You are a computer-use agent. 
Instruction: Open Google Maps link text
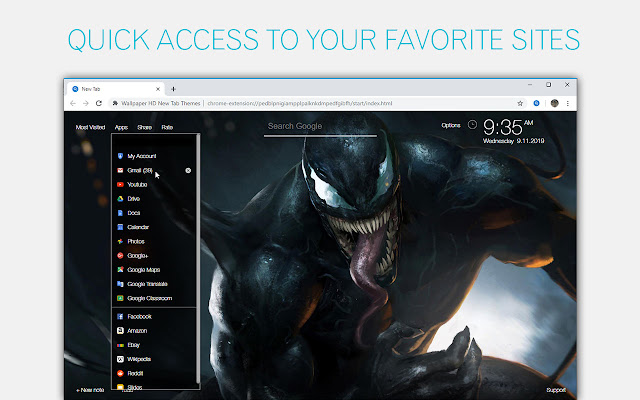pyautogui.click(x=144, y=270)
